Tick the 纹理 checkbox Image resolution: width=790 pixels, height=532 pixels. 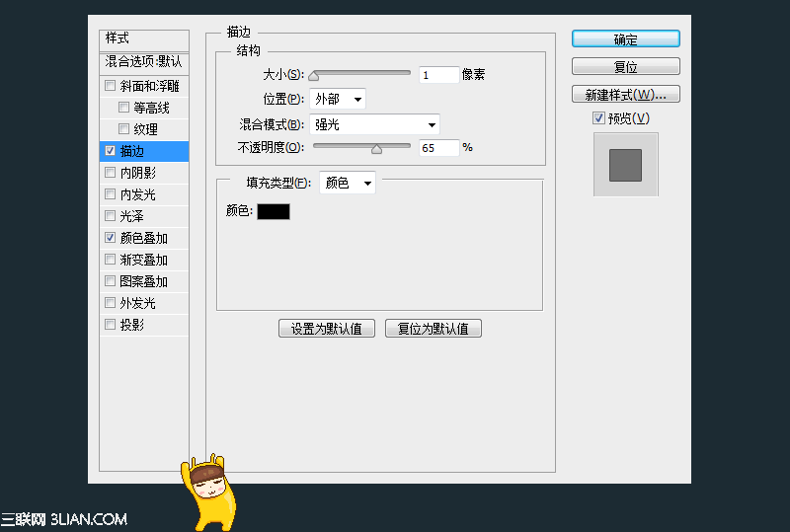click(123, 129)
